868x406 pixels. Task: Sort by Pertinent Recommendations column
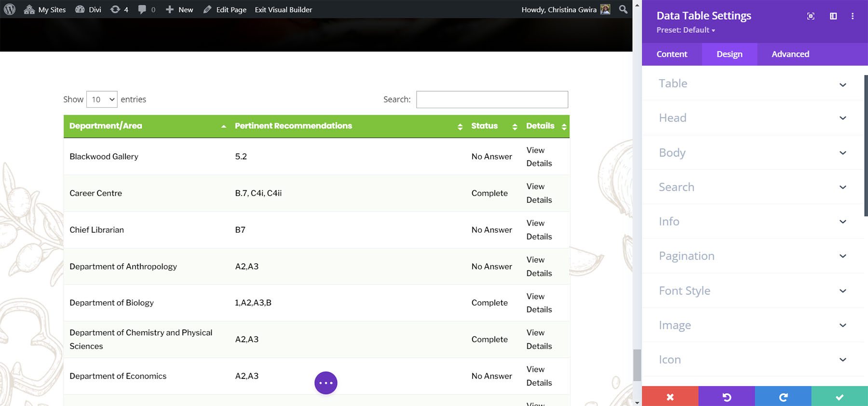pyautogui.click(x=347, y=126)
